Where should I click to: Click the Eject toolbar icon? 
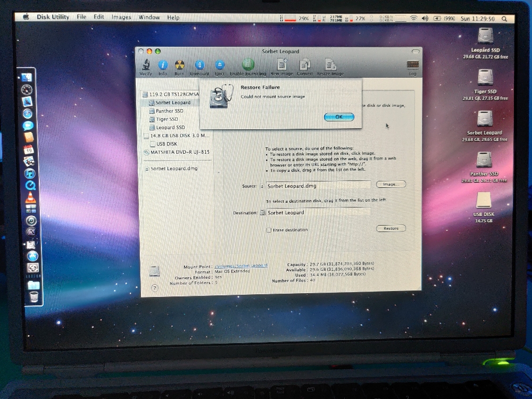[x=220, y=68]
